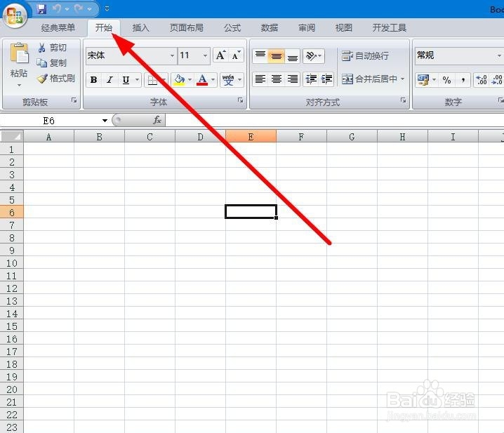Redo the last action
This screenshot has height=433, width=504.
79,8
